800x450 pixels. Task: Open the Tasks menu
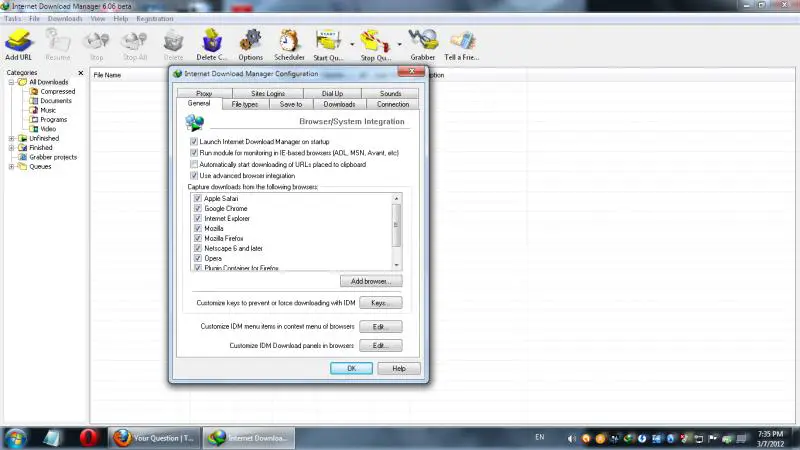(x=13, y=18)
